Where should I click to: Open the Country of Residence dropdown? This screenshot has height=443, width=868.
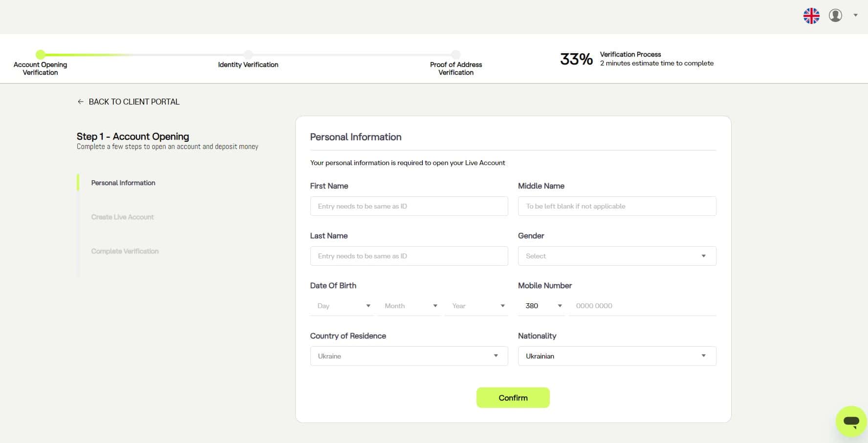tap(409, 356)
